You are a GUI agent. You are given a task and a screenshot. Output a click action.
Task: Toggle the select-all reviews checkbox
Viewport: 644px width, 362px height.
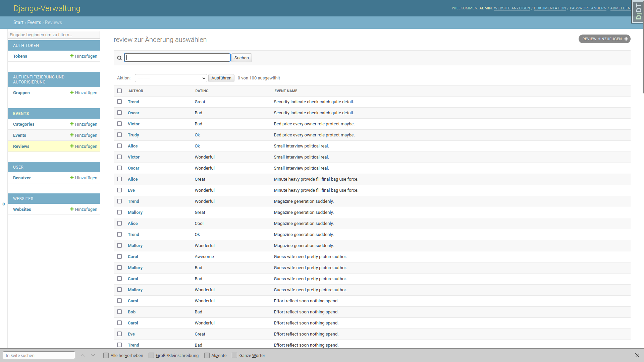coord(119,91)
